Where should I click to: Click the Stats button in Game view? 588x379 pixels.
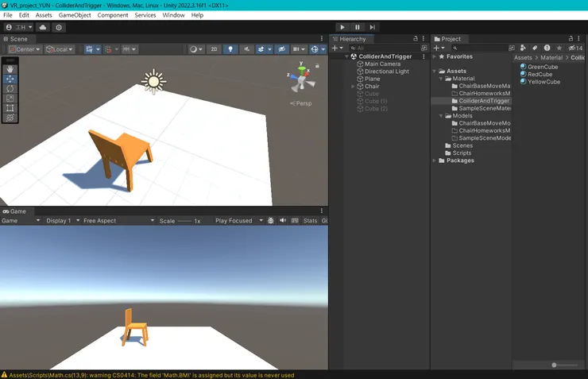click(x=310, y=221)
